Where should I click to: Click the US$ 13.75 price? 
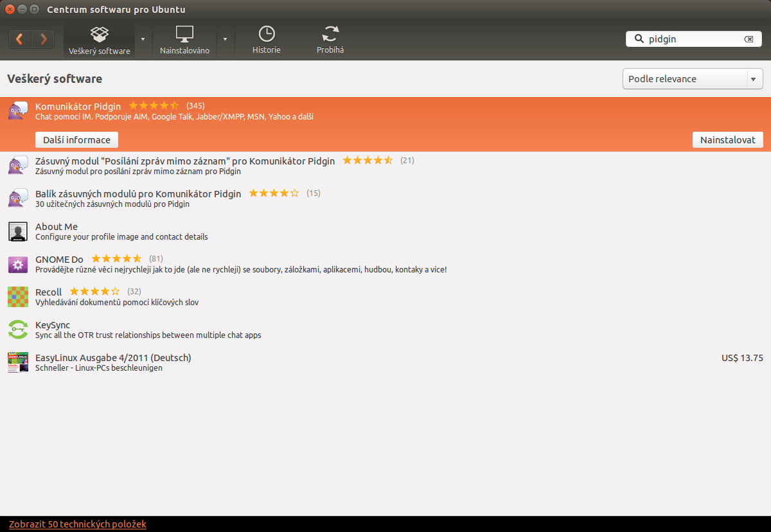[742, 358]
